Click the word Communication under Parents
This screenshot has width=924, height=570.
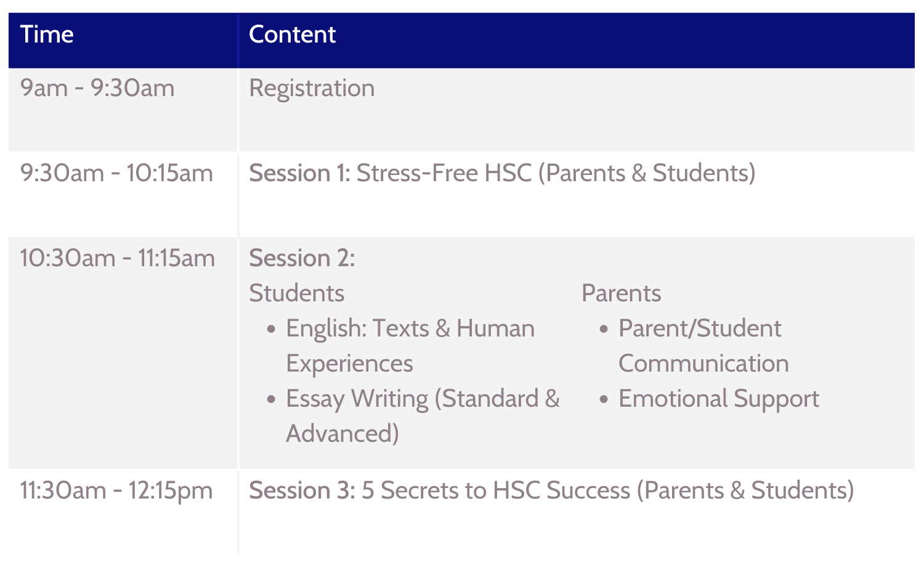pos(703,364)
